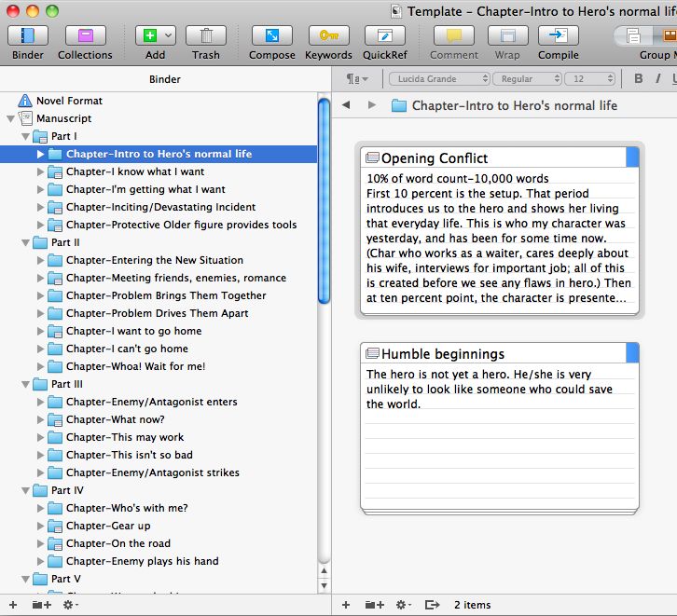
Task: Open the Keywords panel
Action: point(328,35)
